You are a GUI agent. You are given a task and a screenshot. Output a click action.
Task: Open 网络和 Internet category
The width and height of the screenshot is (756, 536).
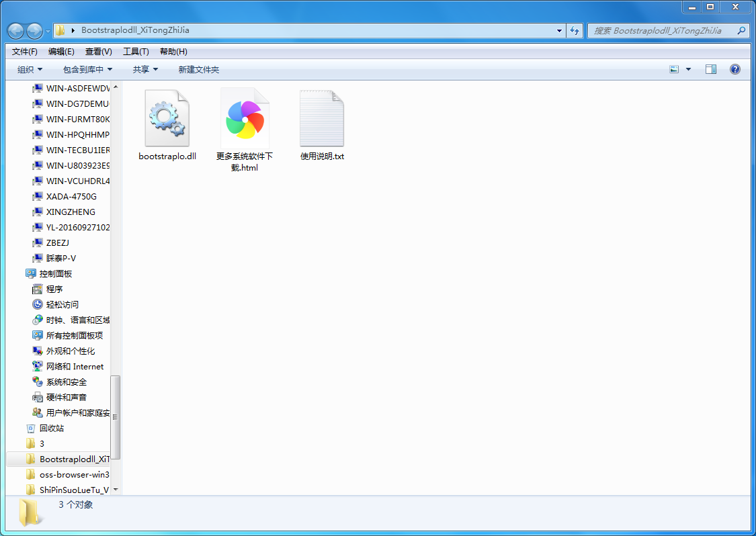coord(69,366)
